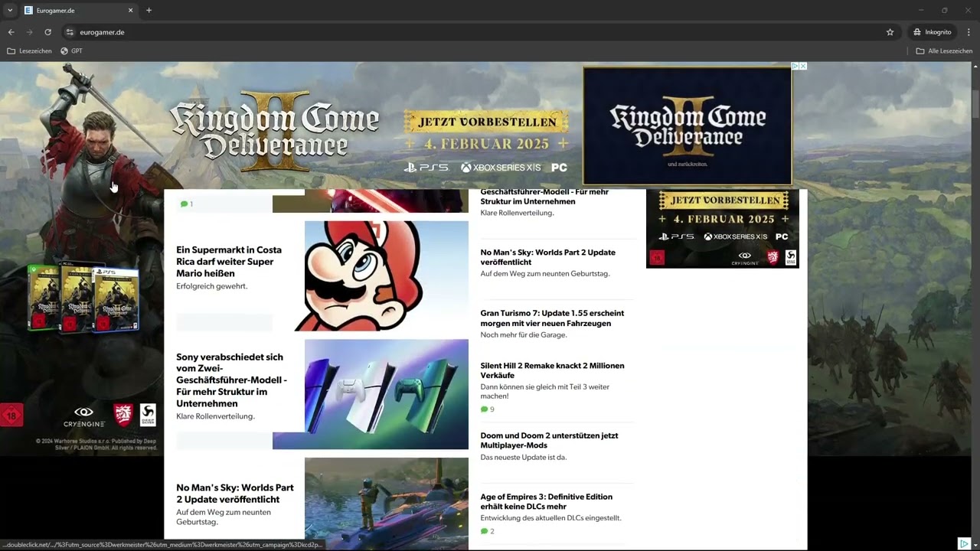Reload the page with the refresh icon
The width and height of the screenshot is (980, 551).
pyautogui.click(x=47, y=32)
